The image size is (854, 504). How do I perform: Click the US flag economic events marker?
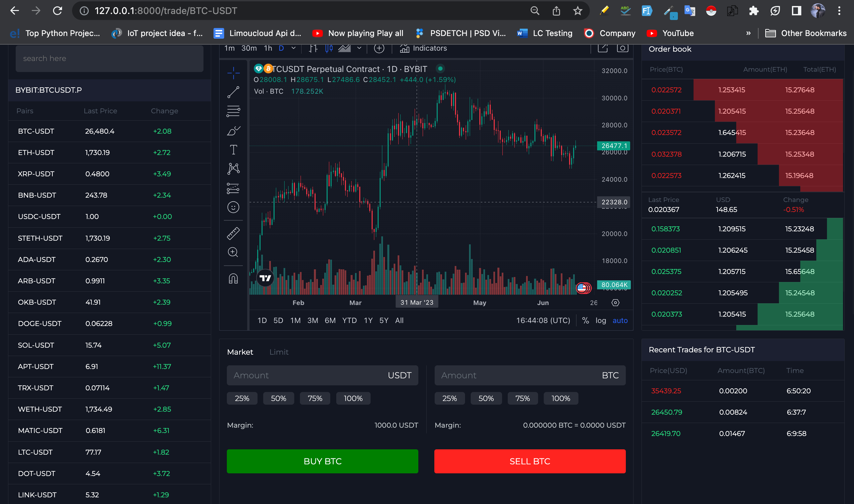click(582, 288)
